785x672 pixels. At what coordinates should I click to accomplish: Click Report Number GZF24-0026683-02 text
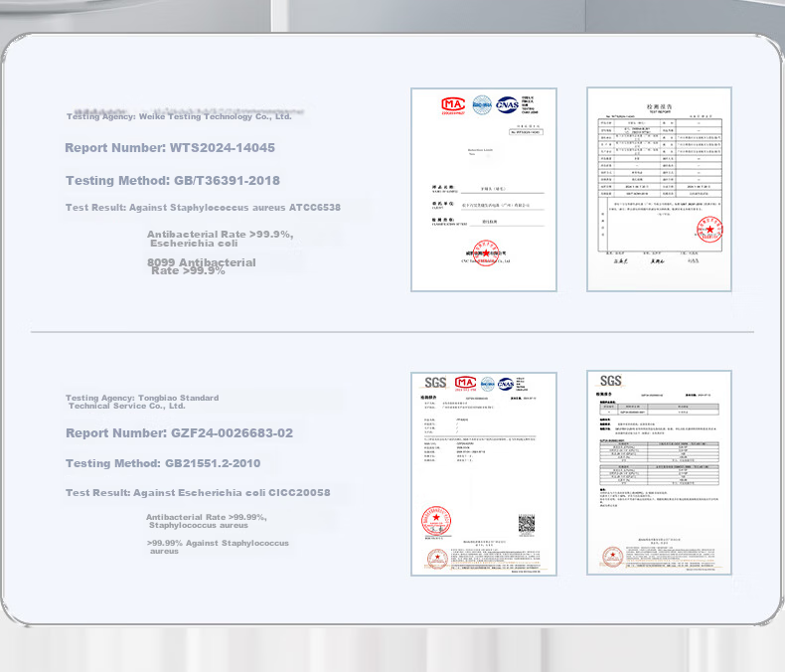pyautogui.click(x=179, y=433)
